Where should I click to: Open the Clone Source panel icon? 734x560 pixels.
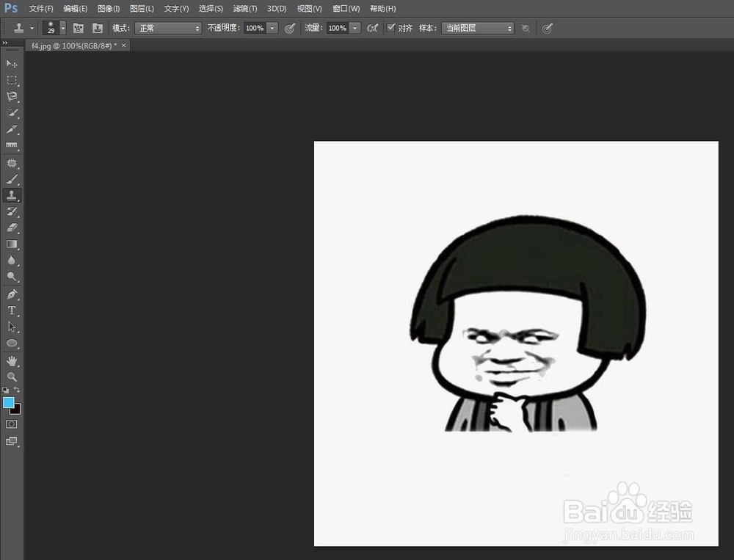pyautogui.click(x=98, y=28)
